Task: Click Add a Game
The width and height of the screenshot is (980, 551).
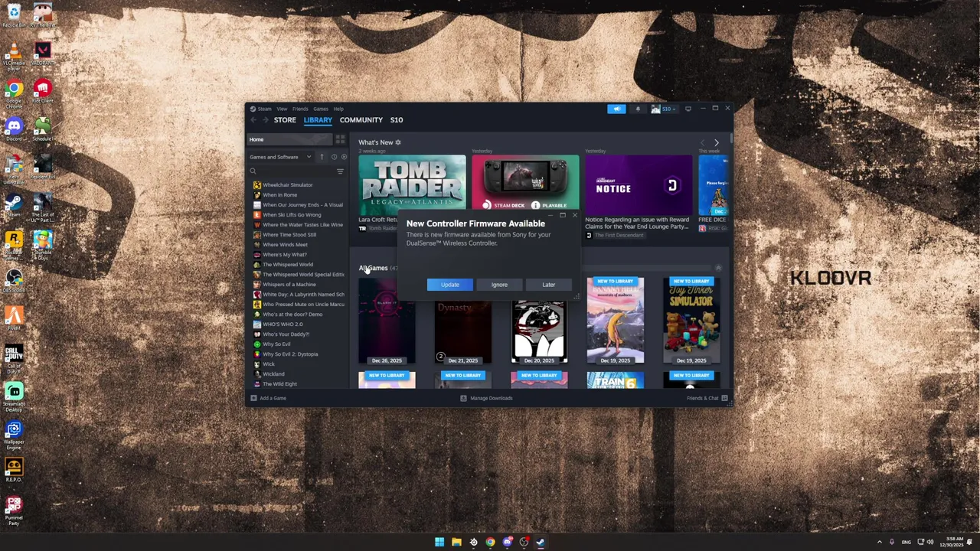Action: pos(268,398)
